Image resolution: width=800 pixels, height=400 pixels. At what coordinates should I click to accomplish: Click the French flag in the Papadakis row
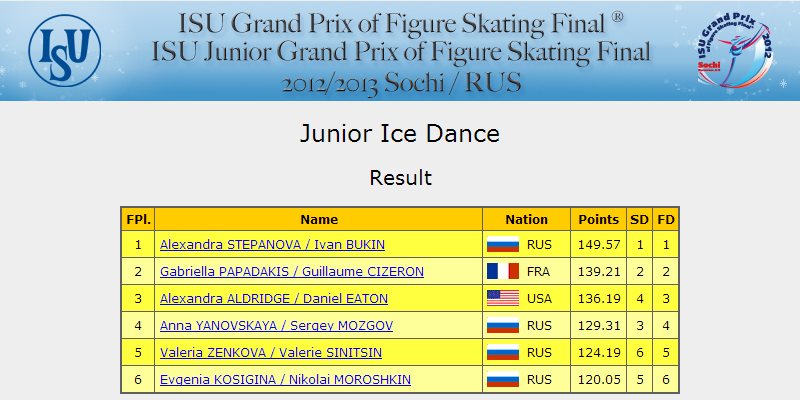click(x=503, y=271)
